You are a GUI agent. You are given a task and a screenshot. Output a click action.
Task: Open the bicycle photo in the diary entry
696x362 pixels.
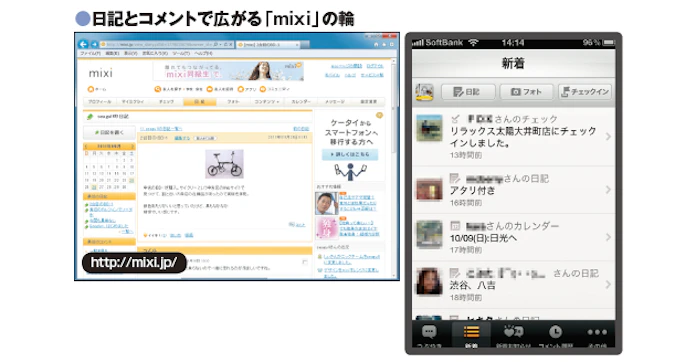[x=224, y=164]
